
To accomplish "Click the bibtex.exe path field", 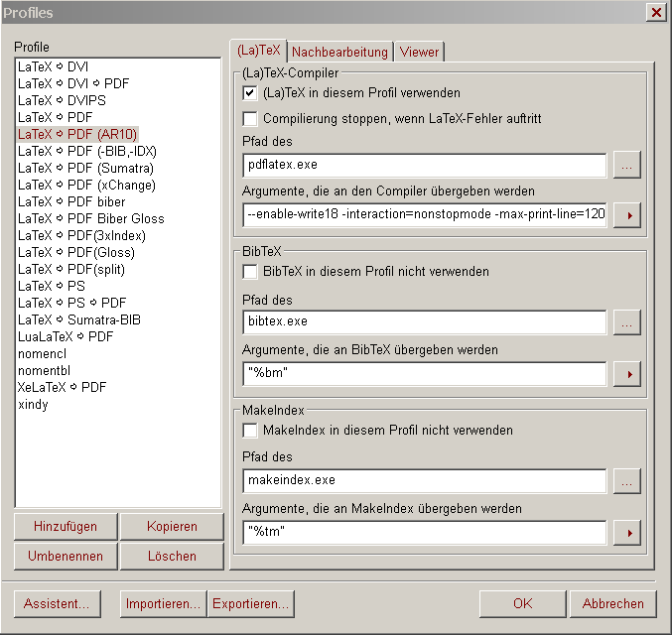I will pos(424,322).
